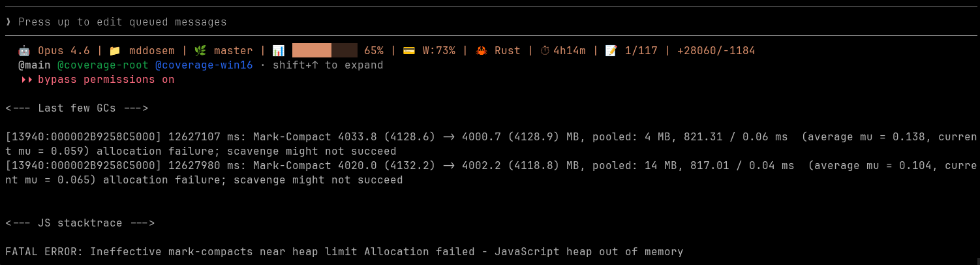
Task: Click the W:73% usage value
Action: pos(439,51)
